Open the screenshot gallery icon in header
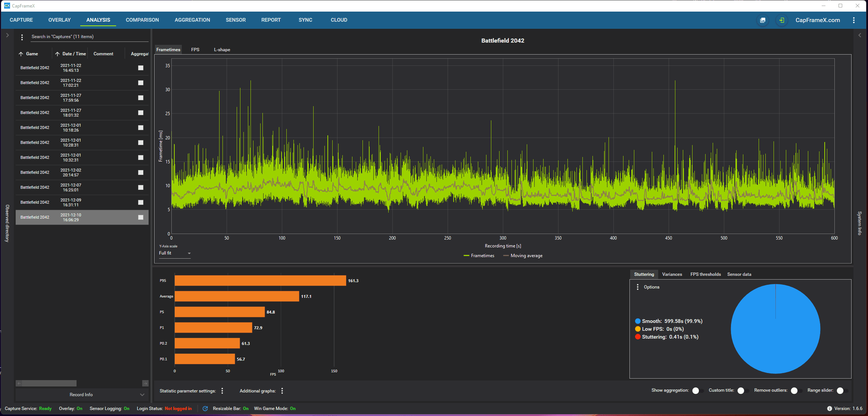868x416 pixels. (x=763, y=20)
